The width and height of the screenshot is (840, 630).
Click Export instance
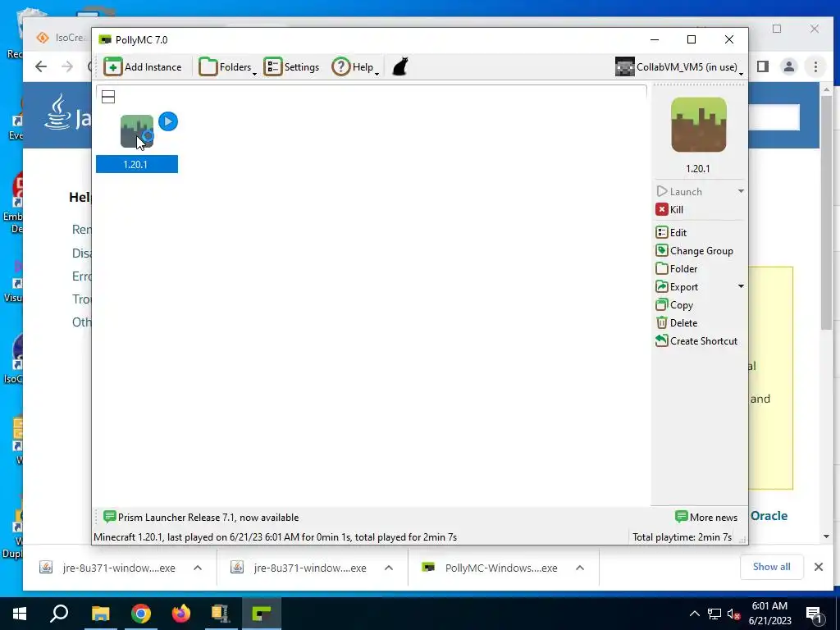point(677,287)
